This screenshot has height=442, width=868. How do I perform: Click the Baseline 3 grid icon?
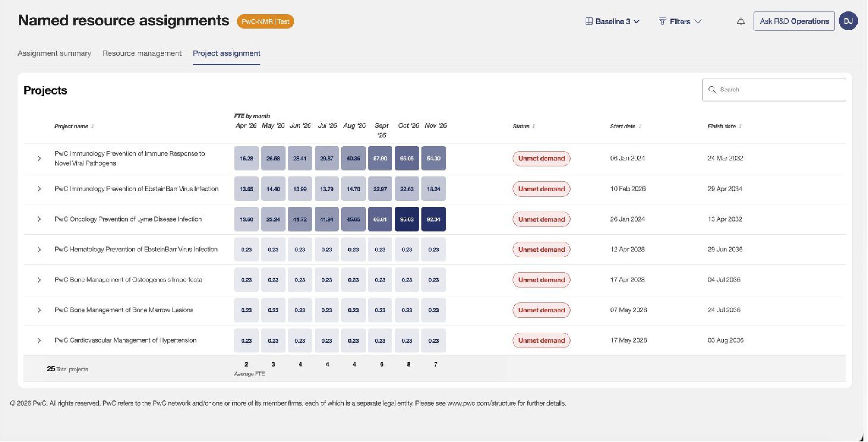click(589, 21)
